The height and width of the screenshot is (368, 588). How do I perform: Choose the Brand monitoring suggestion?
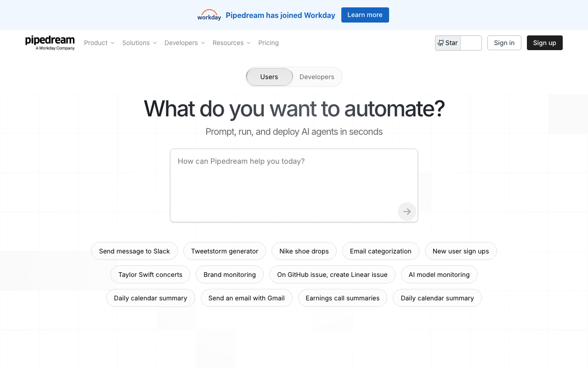230,275
